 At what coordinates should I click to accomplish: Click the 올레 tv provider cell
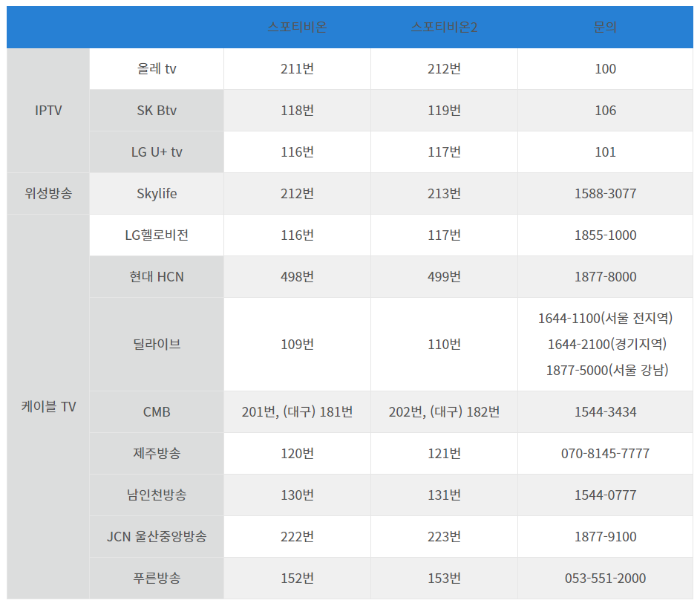[157, 69]
